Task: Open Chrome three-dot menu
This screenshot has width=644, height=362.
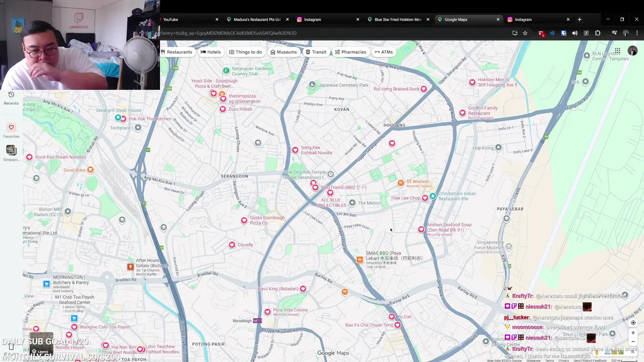Action: tap(637, 33)
